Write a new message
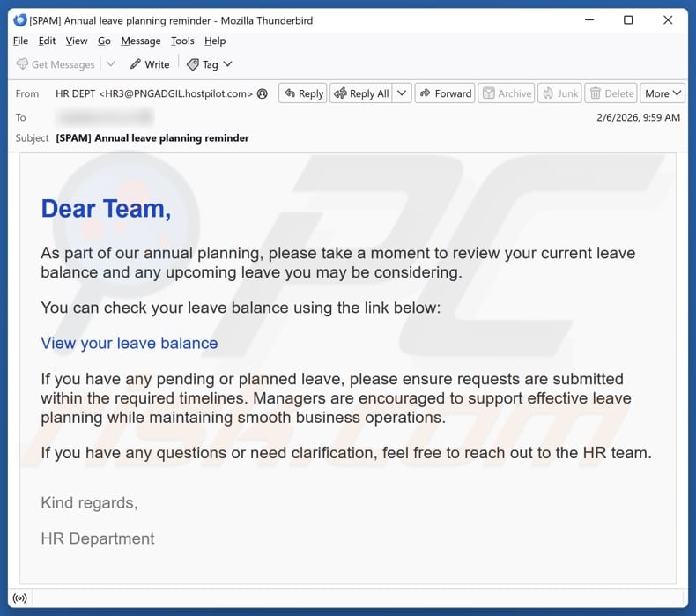This screenshot has width=696, height=616. [150, 64]
